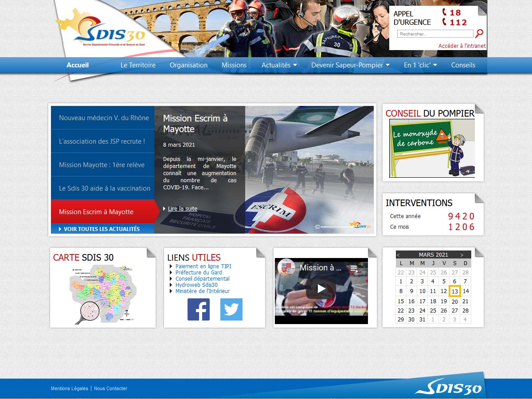The image size is (532, 399).
Task: Click the emergency number 18
Action: click(x=455, y=12)
